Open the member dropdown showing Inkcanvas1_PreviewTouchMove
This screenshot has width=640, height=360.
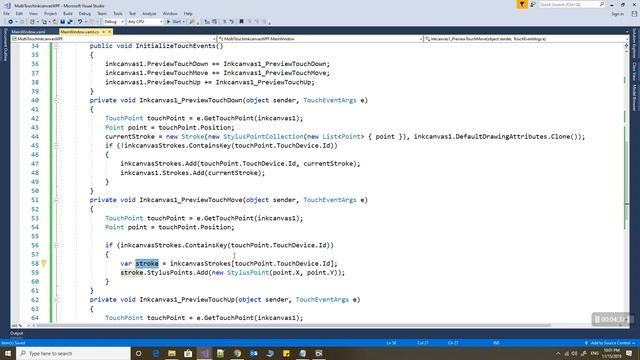click(526, 39)
